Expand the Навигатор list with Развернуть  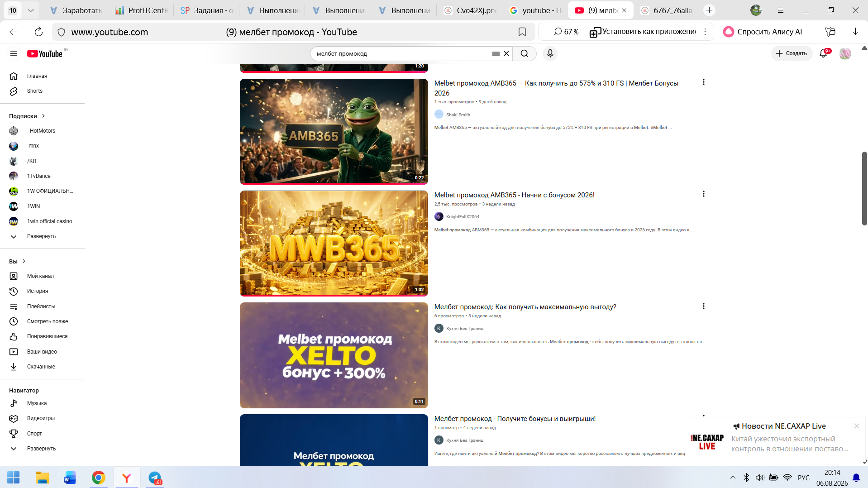click(42, 449)
